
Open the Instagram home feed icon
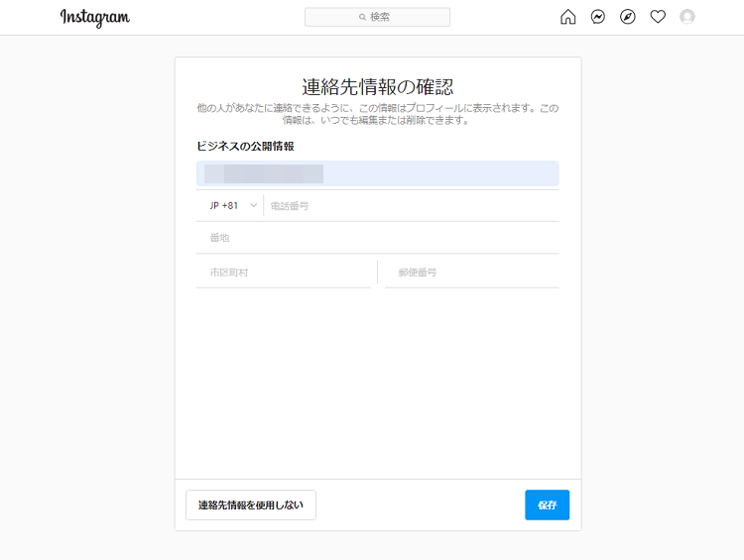[567, 17]
